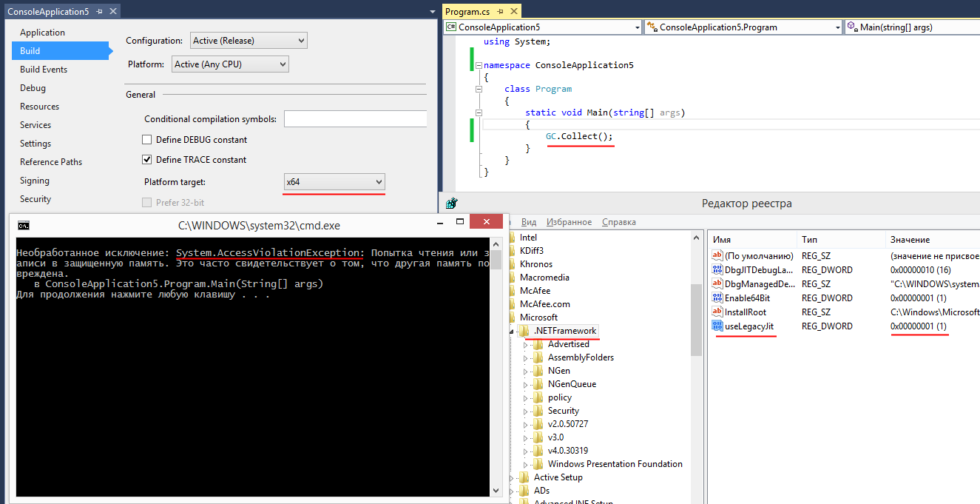This screenshot has width=980, height=504.
Task: Select the useLegacyJit binary value icon
Action: pos(717,326)
